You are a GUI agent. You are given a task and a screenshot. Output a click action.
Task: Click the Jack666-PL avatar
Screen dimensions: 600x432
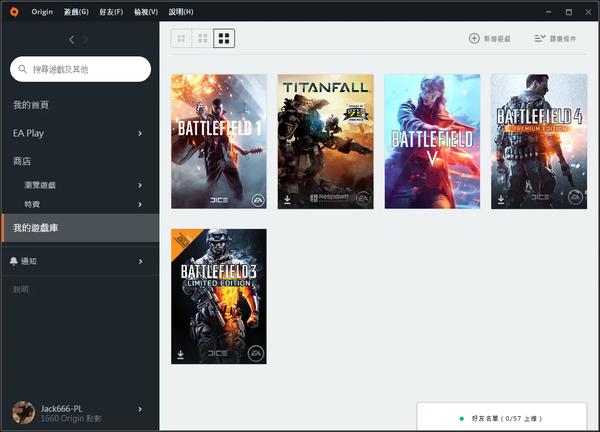pyautogui.click(x=23, y=412)
